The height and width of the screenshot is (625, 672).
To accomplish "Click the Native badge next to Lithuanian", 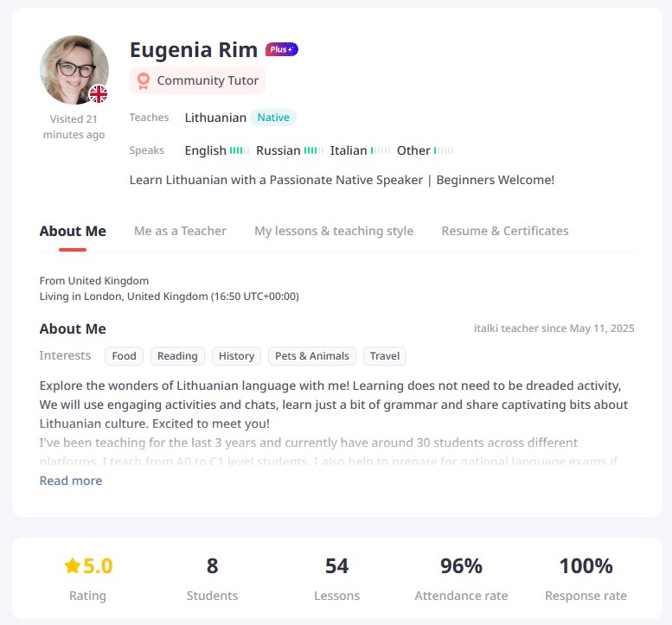I will coord(273,118).
